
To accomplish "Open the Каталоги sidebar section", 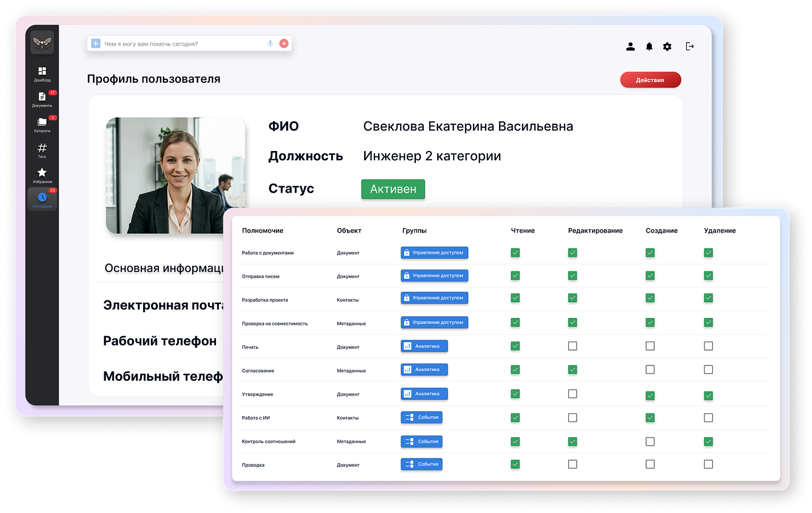I will point(42,125).
